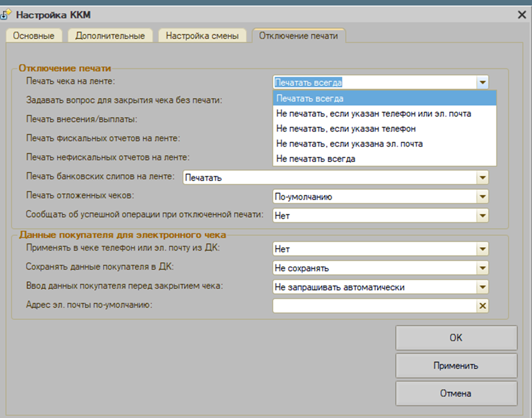Open the Печать отложенных чеков dropdown
The width and height of the screenshot is (532, 418).
482,197
